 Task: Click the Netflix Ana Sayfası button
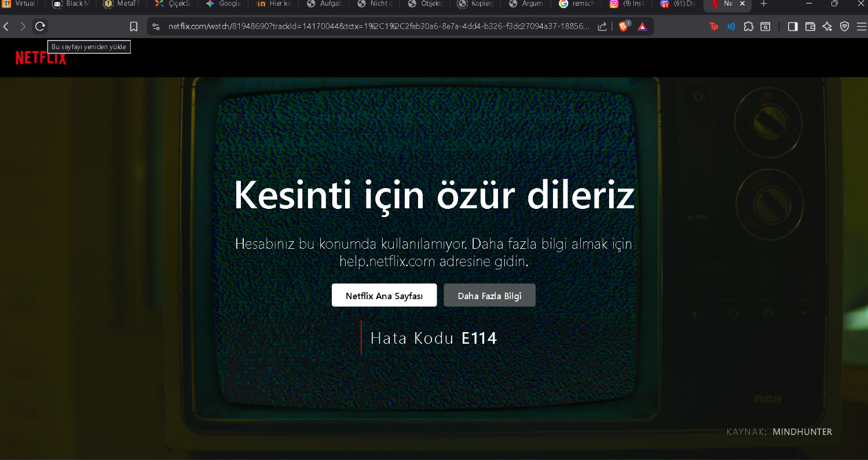(384, 295)
